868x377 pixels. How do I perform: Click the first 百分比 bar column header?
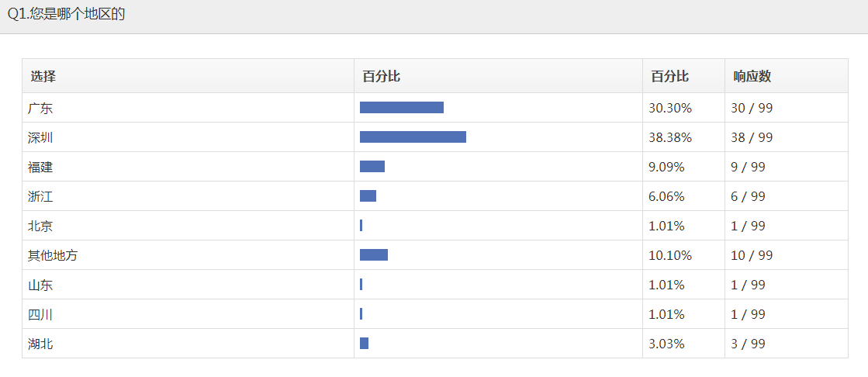(x=382, y=77)
